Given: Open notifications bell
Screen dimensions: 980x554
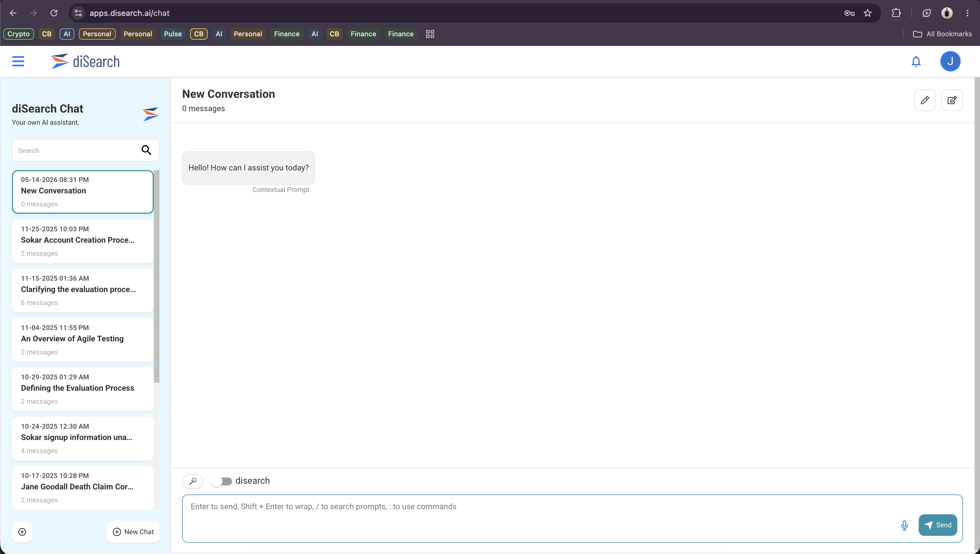Looking at the screenshot, I should (916, 61).
